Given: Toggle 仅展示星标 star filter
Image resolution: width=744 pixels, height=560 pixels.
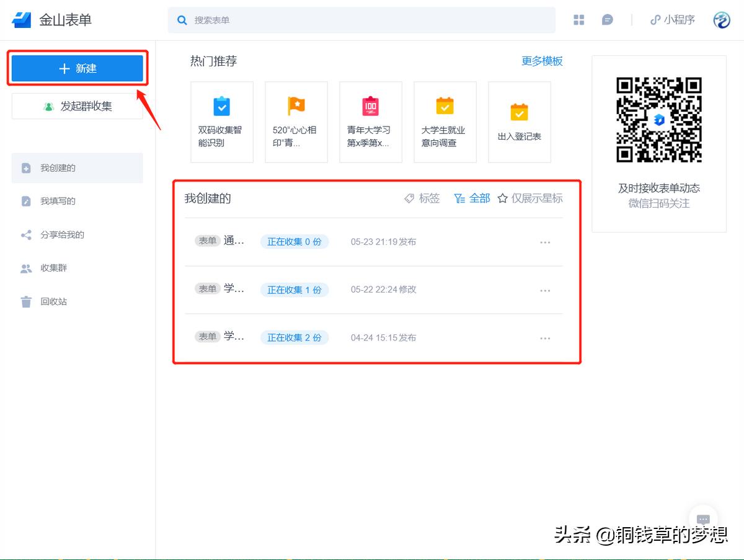Looking at the screenshot, I should pyautogui.click(x=530, y=198).
